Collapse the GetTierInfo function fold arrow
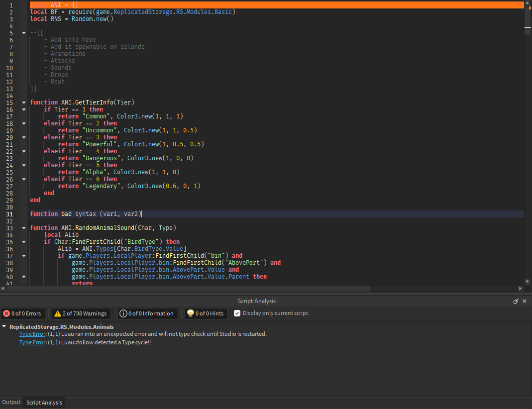The width and height of the screenshot is (532, 409). tap(23, 102)
